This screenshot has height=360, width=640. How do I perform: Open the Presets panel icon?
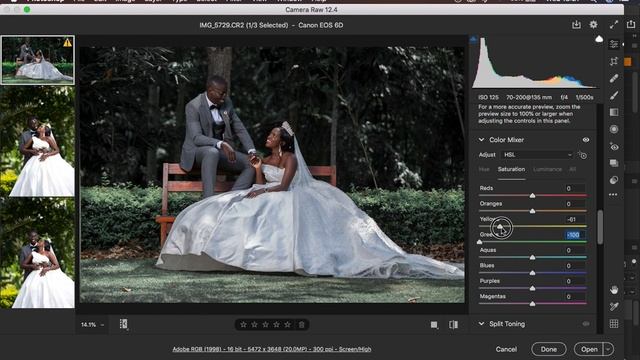[613, 180]
